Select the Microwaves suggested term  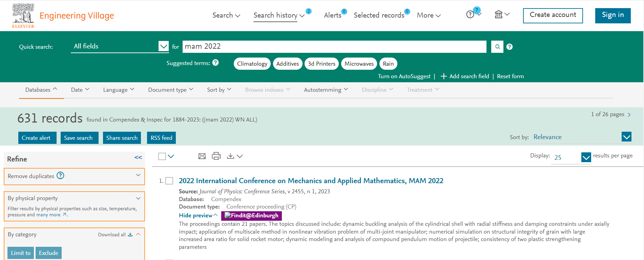point(359,64)
